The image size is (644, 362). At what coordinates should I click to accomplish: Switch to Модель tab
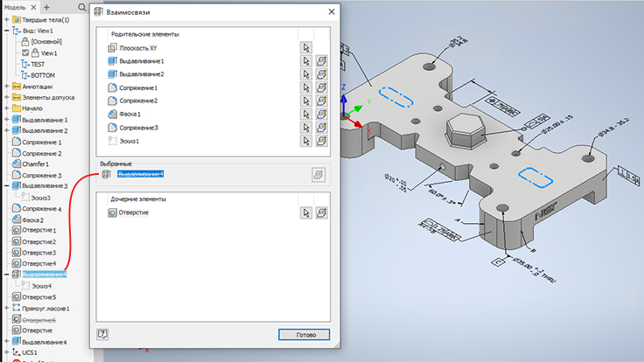pos(14,7)
